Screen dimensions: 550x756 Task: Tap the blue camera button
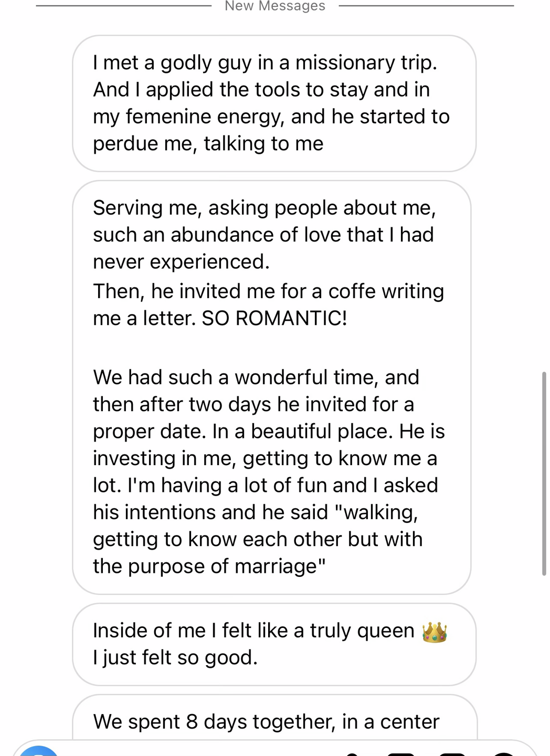38,752
